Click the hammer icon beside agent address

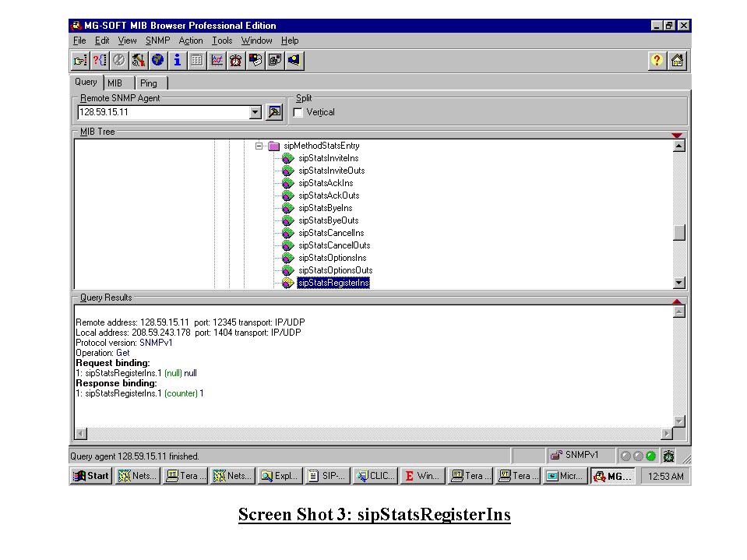(274, 112)
